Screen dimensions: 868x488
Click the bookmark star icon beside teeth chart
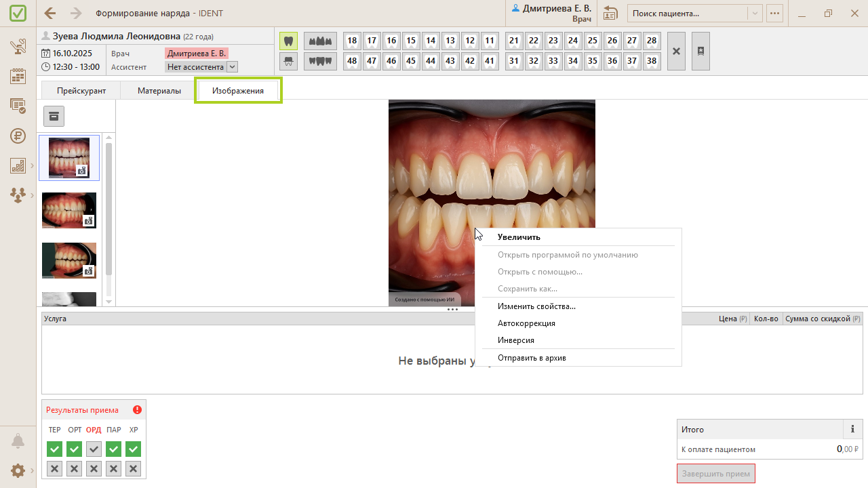point(701,51)
